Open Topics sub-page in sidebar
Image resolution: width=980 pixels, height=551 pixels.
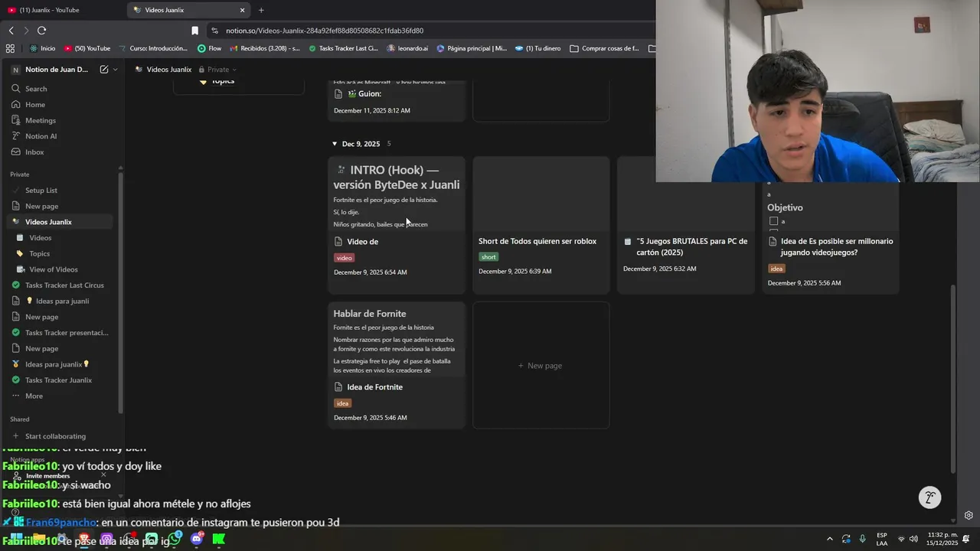(x=61, y=254)
